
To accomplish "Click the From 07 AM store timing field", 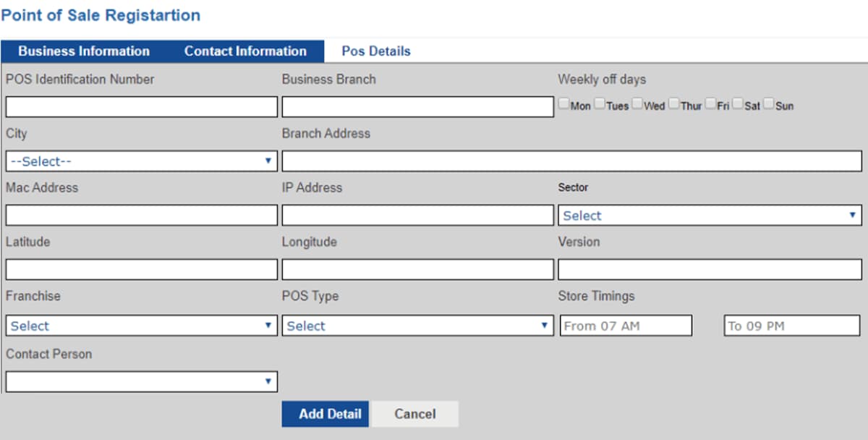I will [626, 326].
